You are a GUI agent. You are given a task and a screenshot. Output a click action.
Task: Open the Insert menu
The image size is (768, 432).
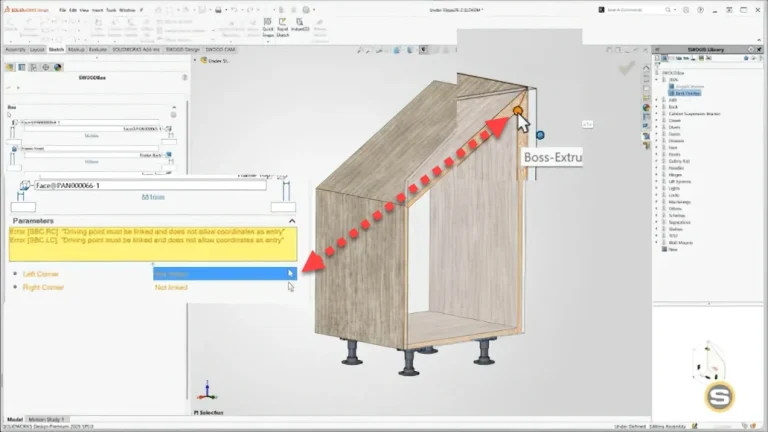coord(97,10)
